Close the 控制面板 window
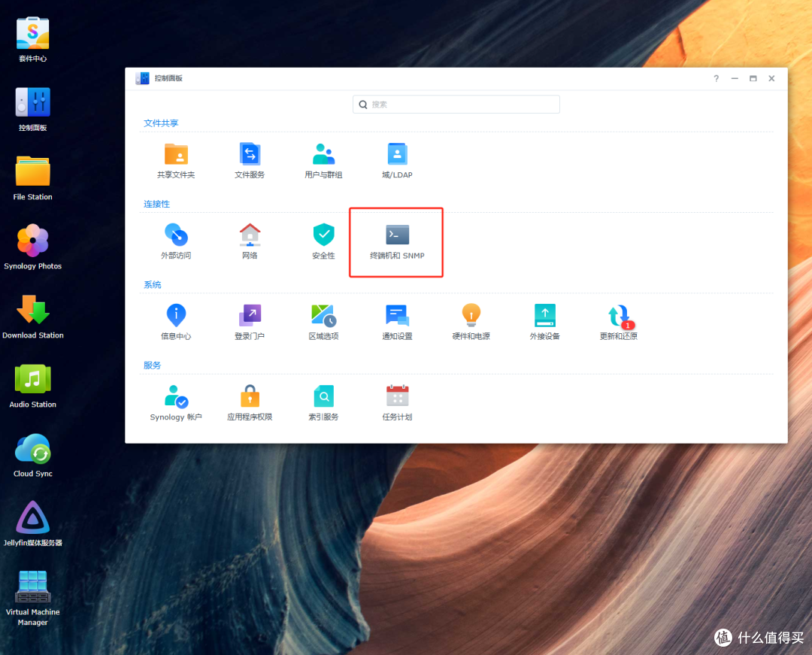 [771, 79]
